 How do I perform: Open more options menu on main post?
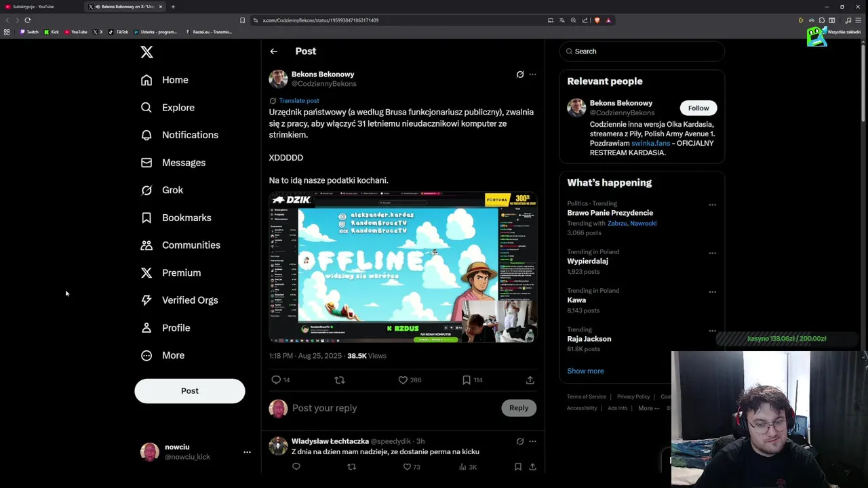(x=532, y=75)
